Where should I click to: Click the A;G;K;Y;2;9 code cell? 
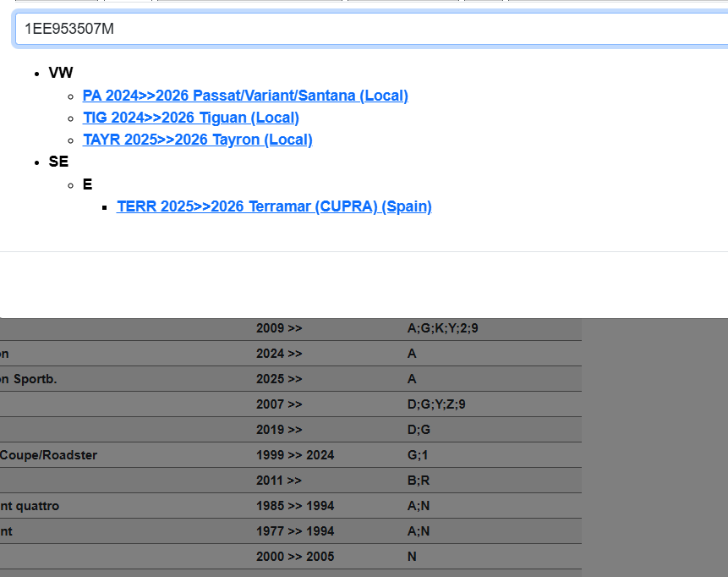coord(442,328)
